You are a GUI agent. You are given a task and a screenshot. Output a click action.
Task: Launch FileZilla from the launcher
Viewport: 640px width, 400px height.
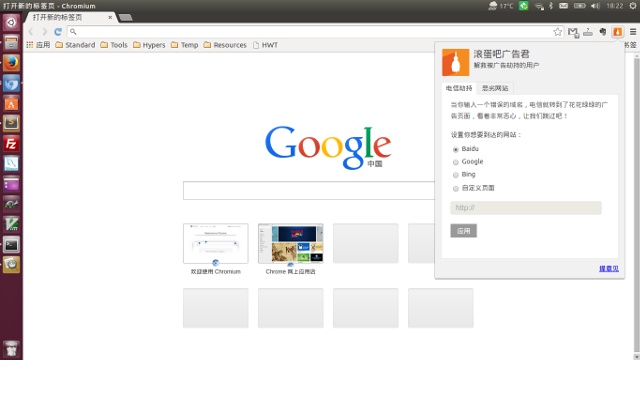(x=11, y=144)
